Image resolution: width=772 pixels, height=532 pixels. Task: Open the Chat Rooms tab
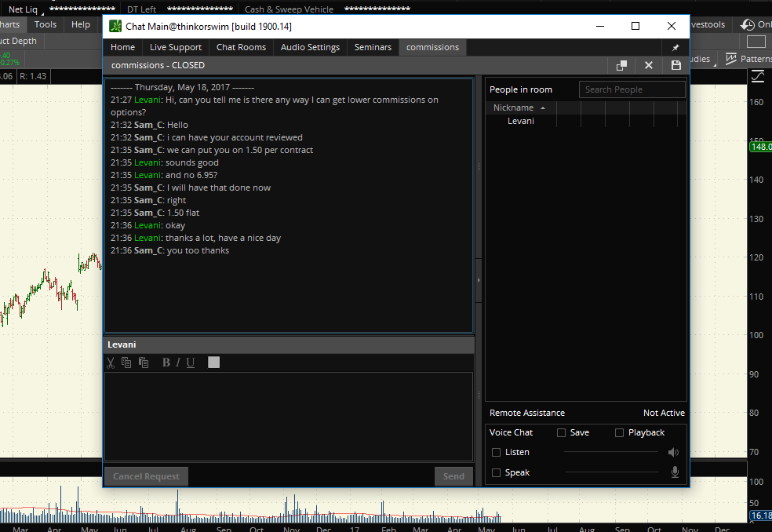point(241,47)
